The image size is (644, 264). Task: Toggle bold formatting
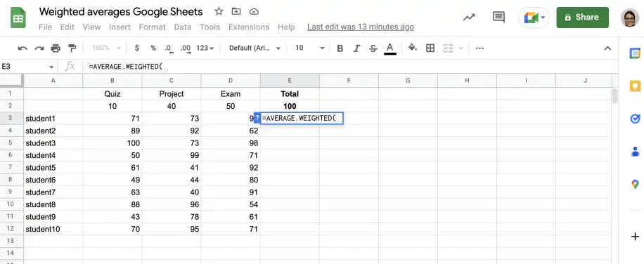tap(340, 48)
